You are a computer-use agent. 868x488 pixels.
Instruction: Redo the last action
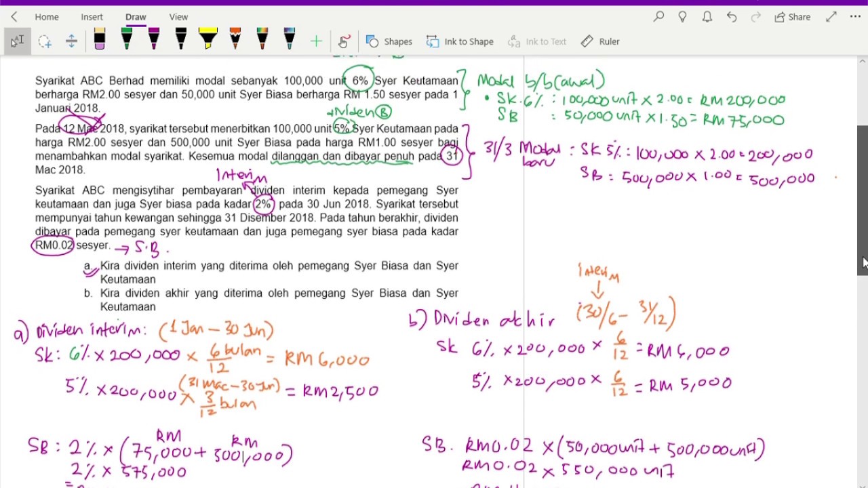coord(755,17)
